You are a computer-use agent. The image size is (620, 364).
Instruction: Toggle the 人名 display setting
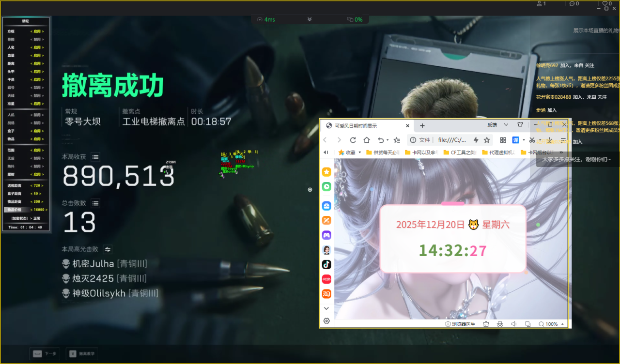(x=38, y=47)
